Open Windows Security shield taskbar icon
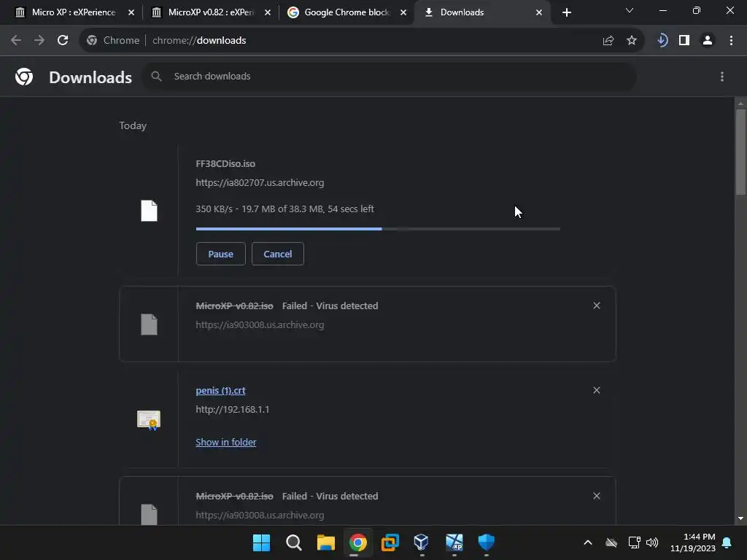Viewport: 747px width, 560px height. [486, 542]
